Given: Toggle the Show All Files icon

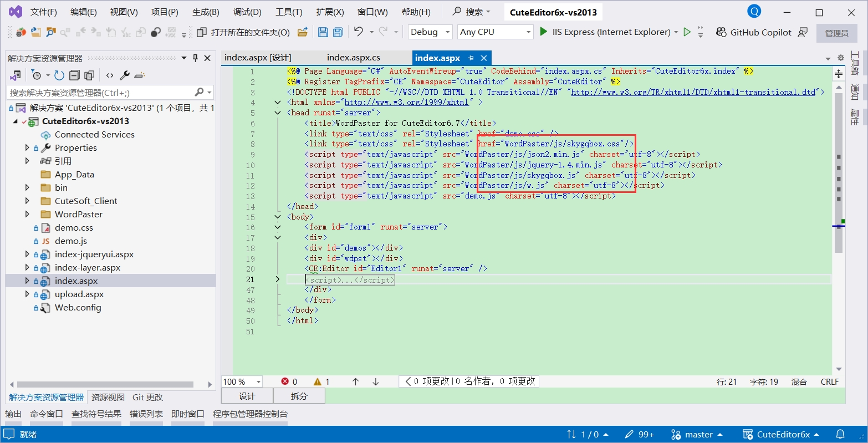Looking at the screenshot, I should tap(89, 75).
